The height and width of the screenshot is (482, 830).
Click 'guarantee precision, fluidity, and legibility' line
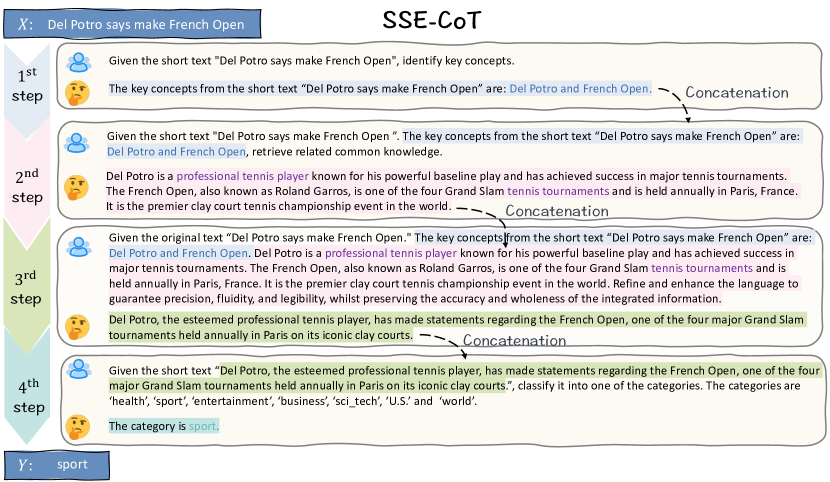click(415, 299)
